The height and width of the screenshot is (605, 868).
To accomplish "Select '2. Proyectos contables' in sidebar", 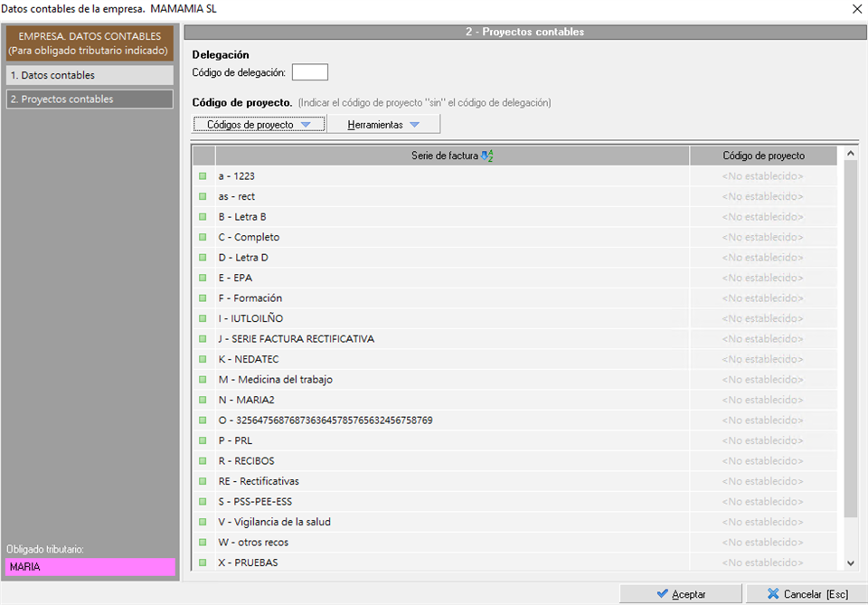I will 90,99.
